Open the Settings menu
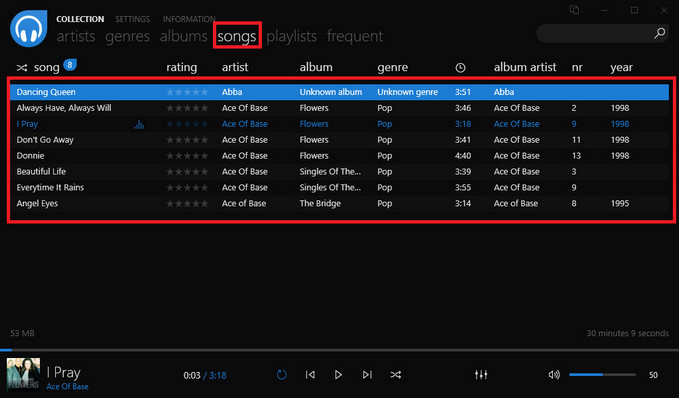Screen dimensions: 679x398 133,19
